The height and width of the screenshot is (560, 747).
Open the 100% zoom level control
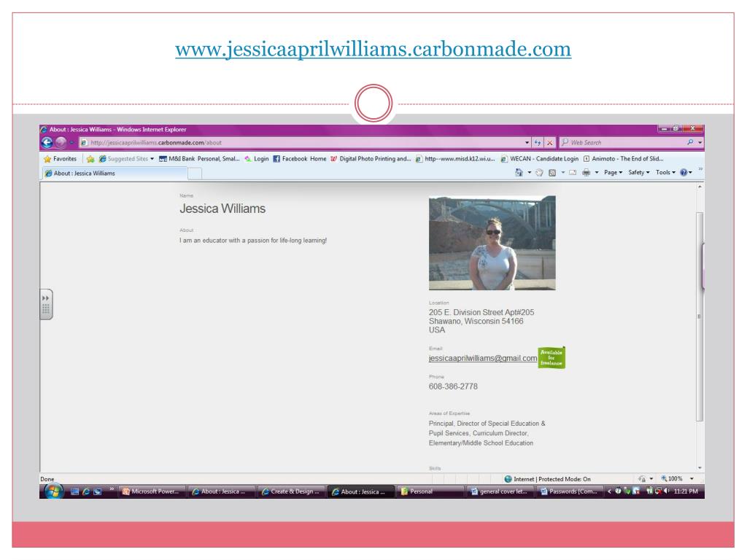pyautogui.click(x=677, y=478)
